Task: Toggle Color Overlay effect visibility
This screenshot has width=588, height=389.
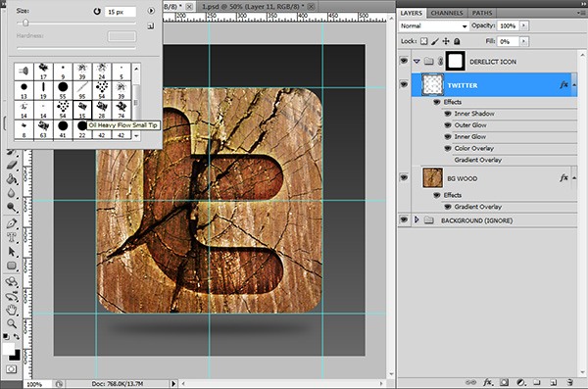Action: [448, 149]
